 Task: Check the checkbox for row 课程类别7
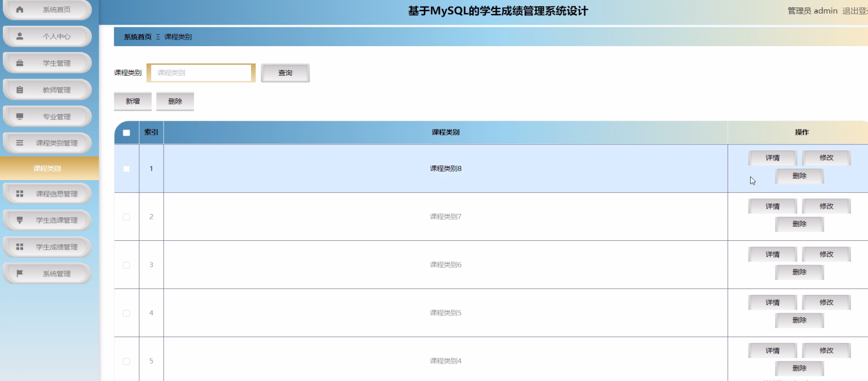tap(126, 217)
